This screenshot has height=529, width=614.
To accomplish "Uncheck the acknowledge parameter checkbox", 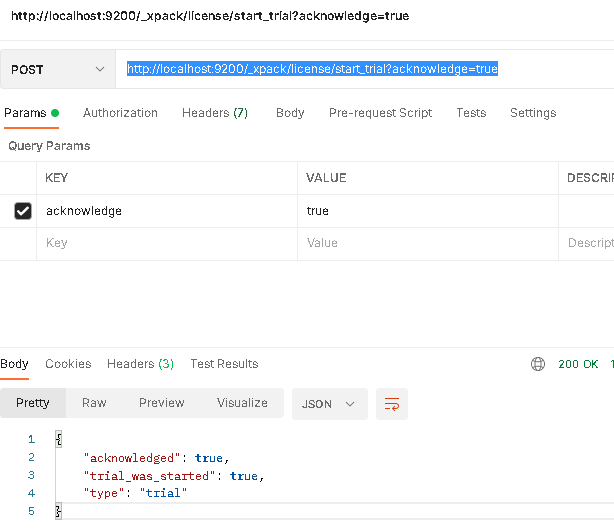I will (x=23, y=211).
